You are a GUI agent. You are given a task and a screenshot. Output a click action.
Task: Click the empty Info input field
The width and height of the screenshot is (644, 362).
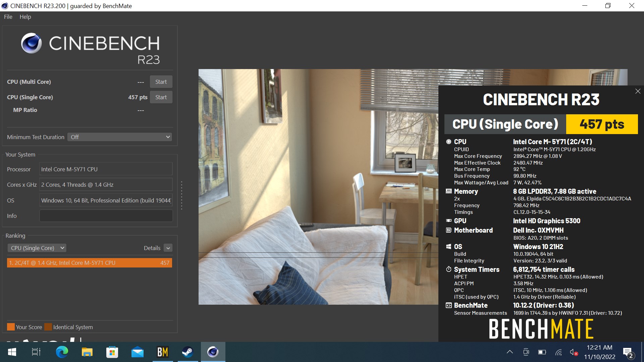tap(106, 216)
